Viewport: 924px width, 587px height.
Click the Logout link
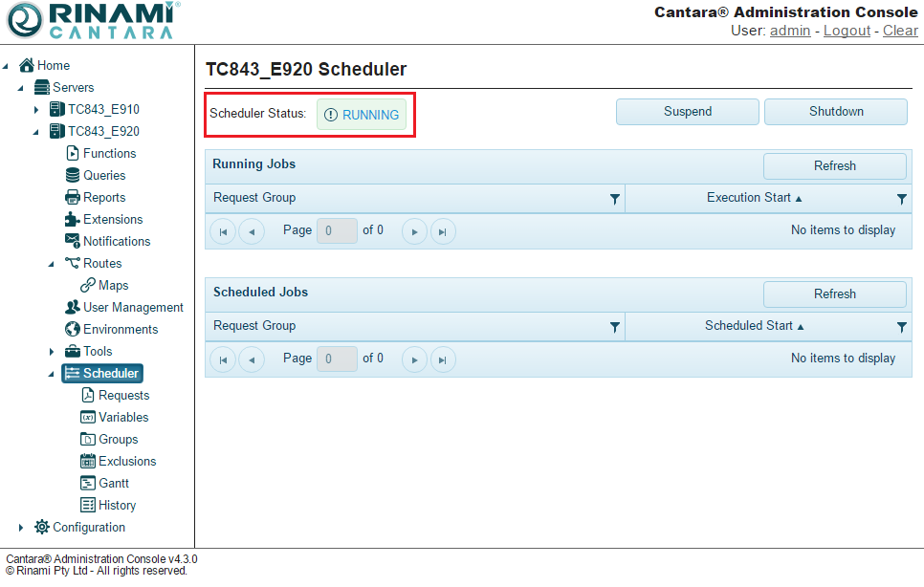coord(847,31)
